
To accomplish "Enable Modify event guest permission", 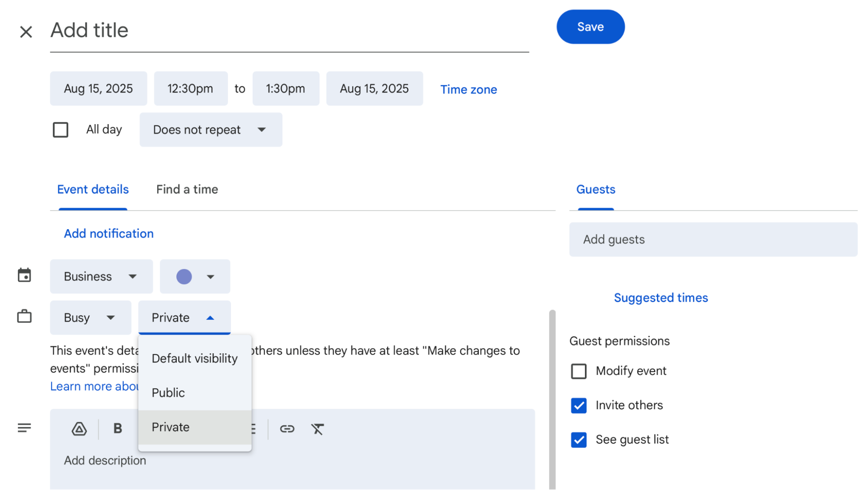I will [x=579, y=371].
